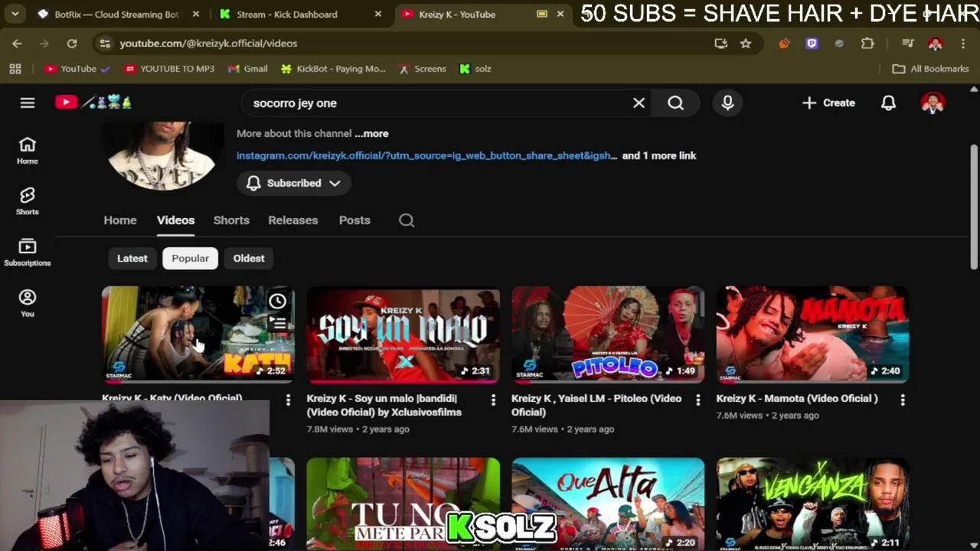Open YouTube notifications bell
This screenshot has width=980, height=551.
click(x=888, y=103)
